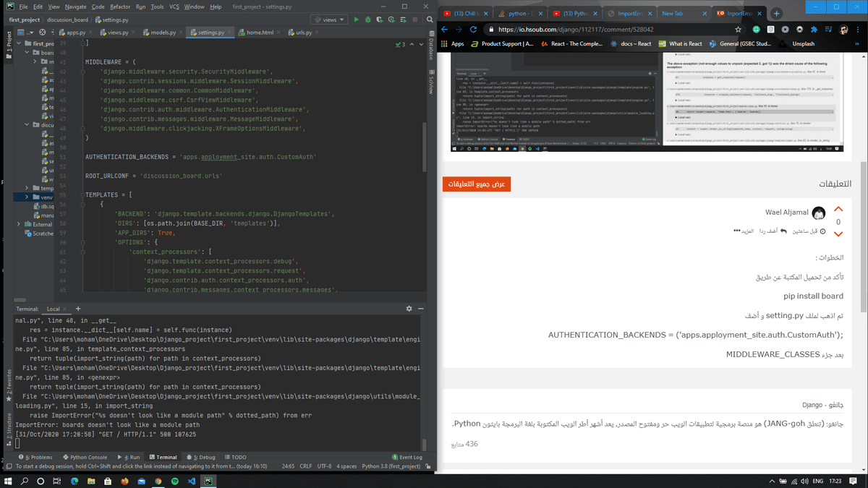Downvote Wael Aljamal's comment
868x488 pixels.
(x=838, y=234)
